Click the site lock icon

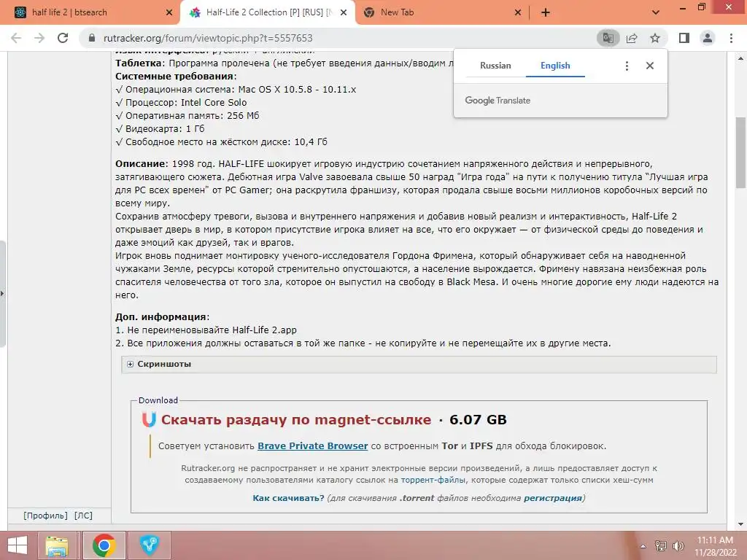click(92, 38)
